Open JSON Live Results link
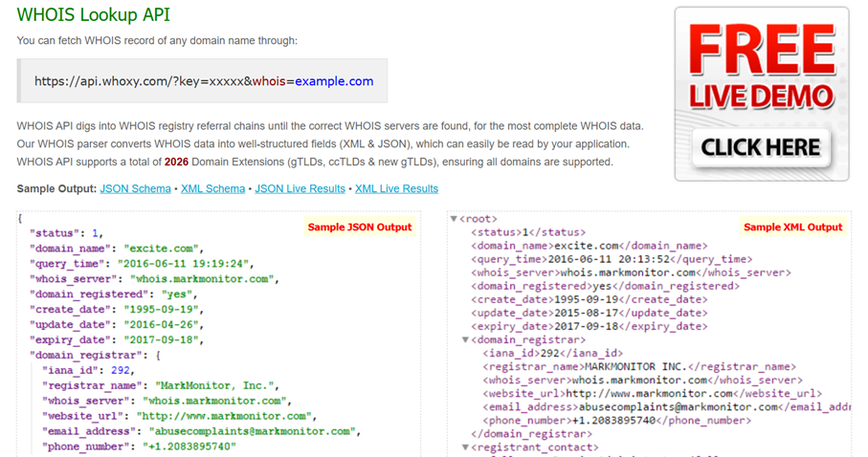This screenshot has height=457, width=868. point(300,188)
